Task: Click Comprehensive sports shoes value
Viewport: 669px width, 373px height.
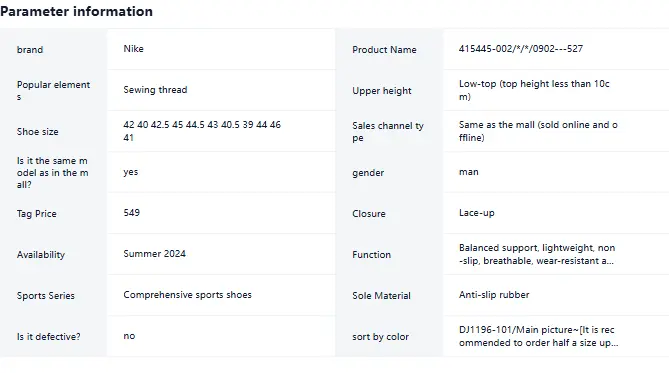Action: pyautogui.click(x=187, y=295)
